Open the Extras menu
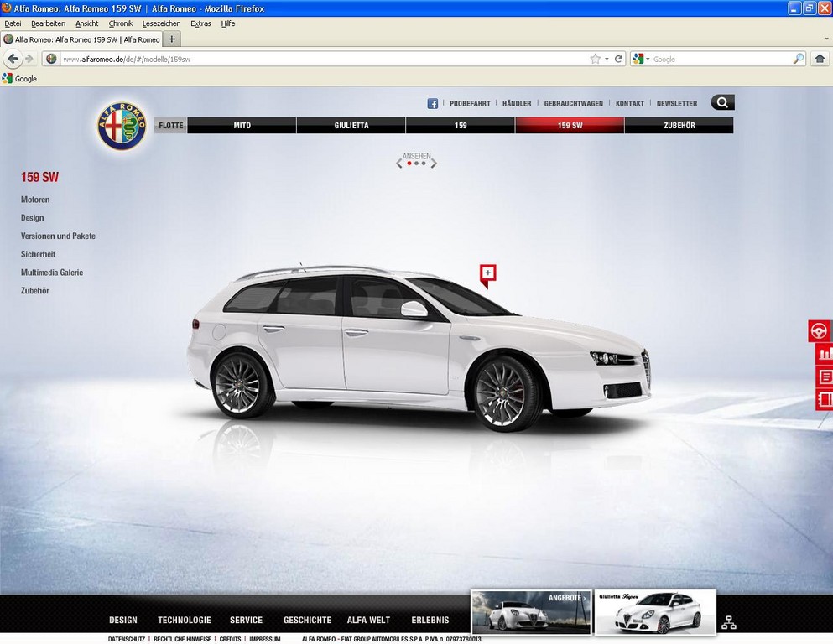 [200, 23]
